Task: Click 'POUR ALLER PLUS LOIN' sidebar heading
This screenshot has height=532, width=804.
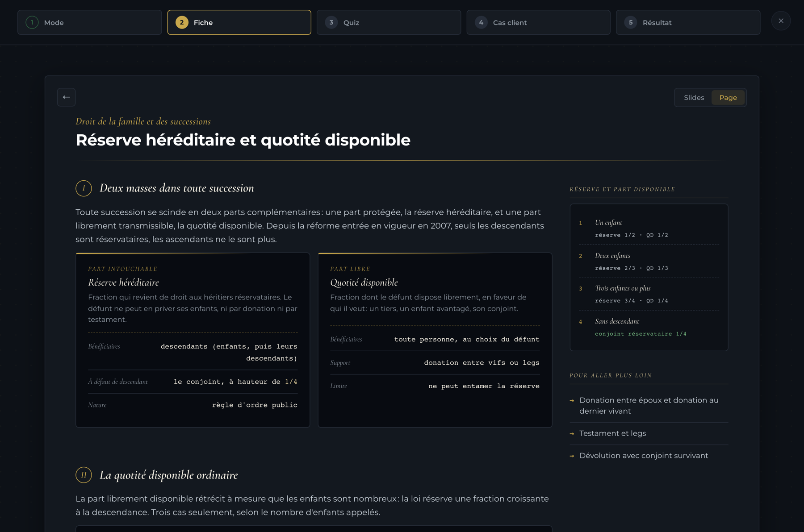Action: point(611,375)
